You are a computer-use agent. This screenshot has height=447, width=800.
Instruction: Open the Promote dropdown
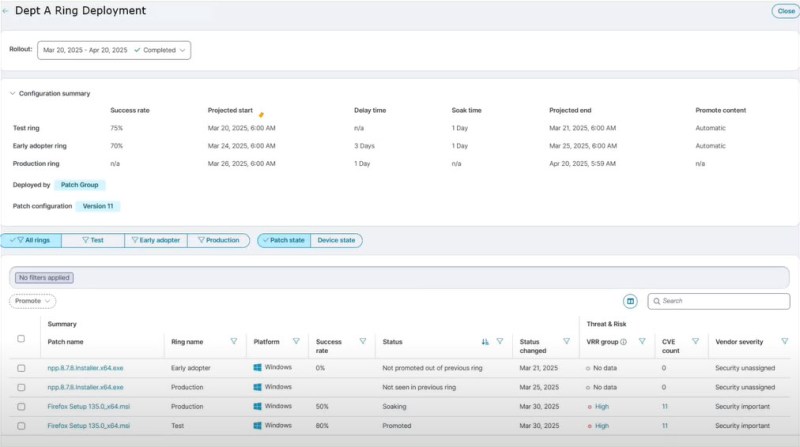pyautogui.click(x=32, y=301)
